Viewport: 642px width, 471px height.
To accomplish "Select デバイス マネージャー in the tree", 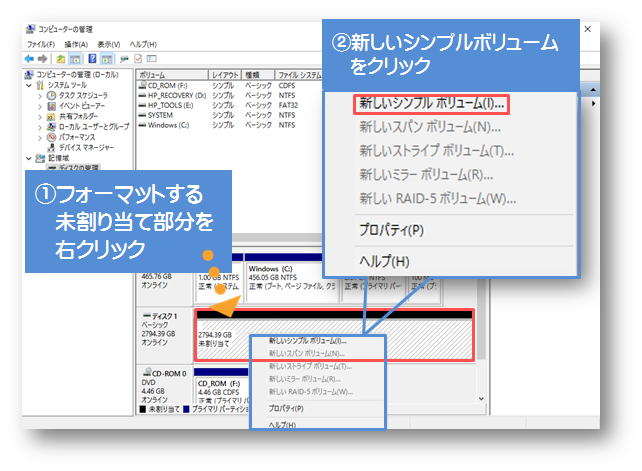I will (x=86, y=147).
